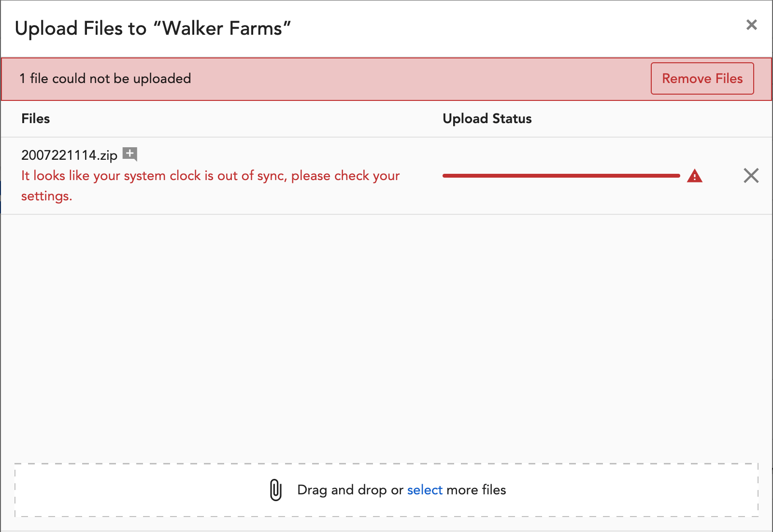Click the speech-bubble plus icon beside the filename
The width and height of the screenshot is (773, 532).
pos(130,154)
